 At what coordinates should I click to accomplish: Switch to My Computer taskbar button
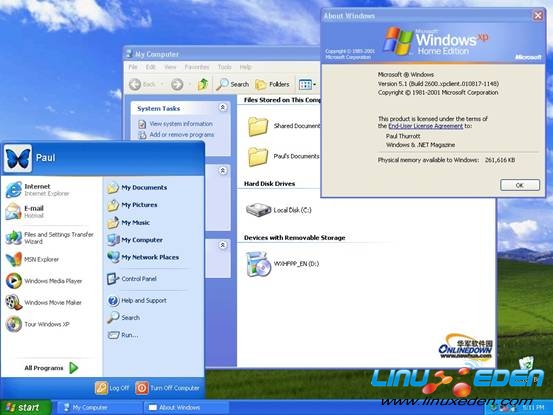99,408
